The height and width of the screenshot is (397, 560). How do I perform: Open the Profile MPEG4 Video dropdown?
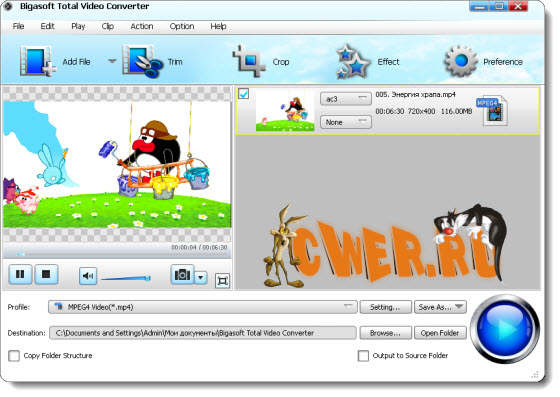202,307
